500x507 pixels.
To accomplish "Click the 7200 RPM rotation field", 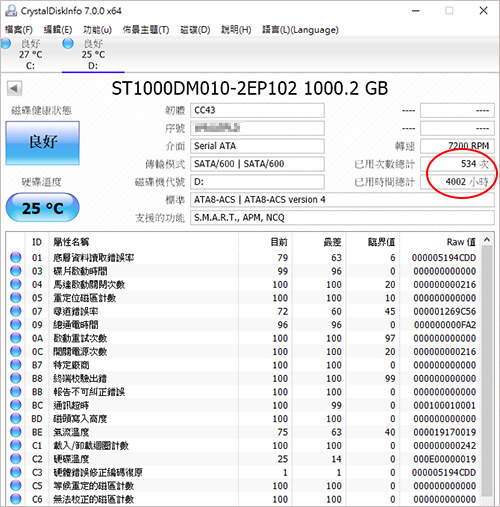I will (x=457, y=146).
